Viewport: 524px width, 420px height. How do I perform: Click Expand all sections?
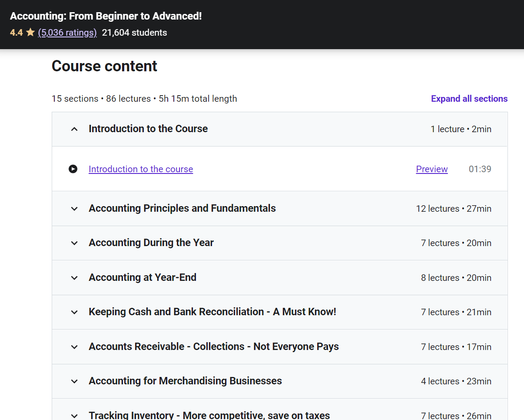click(469, 99)
